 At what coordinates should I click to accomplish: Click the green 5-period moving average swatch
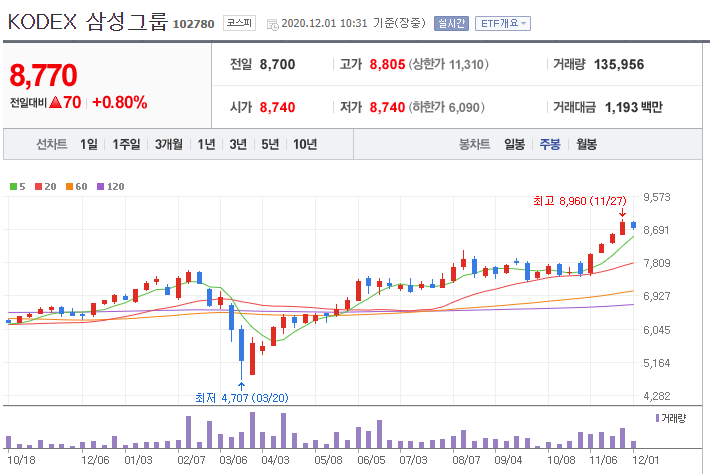[13, 187]
